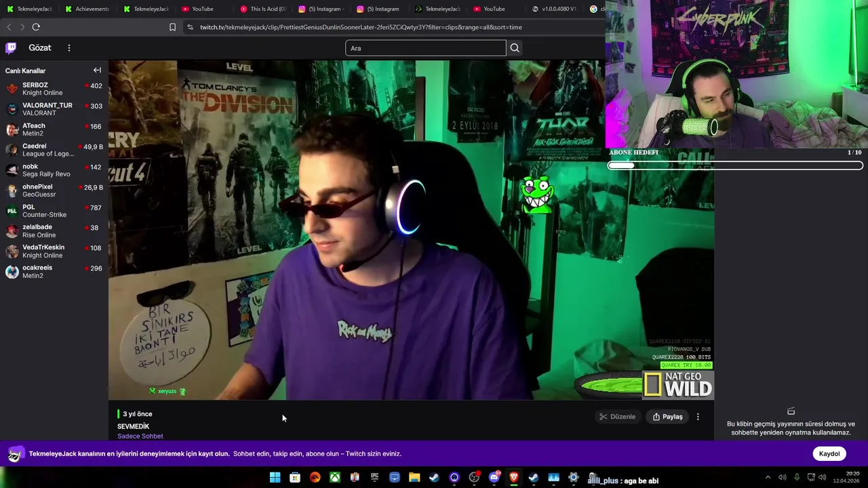This screenshot has width=868, height=488.
Task: Open Discord from taskbar
Action: [494, 478]
